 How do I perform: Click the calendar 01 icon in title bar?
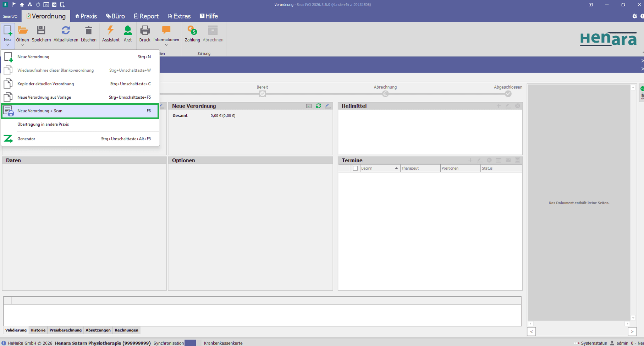coord(46,5)
